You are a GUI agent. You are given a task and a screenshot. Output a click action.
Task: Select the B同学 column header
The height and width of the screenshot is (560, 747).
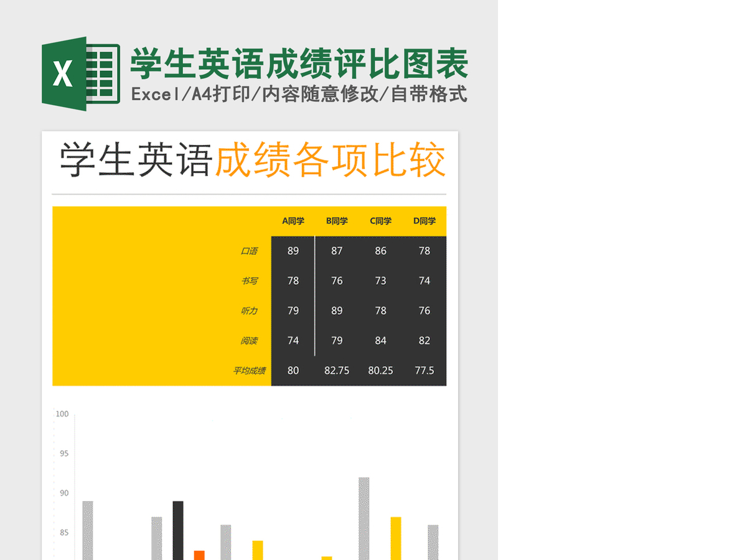[337, 221]
